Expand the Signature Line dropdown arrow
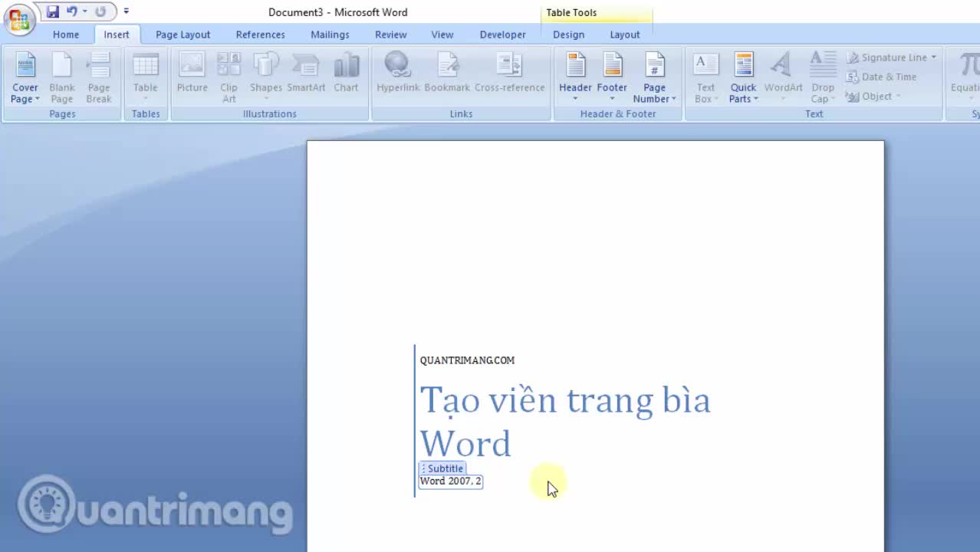The width and height of the screenshot is (980, 552). coord(933,58)
